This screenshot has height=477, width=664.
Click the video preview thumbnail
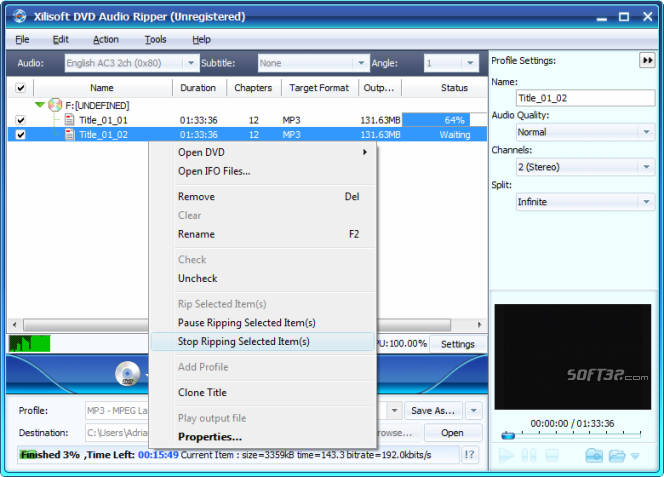[x=573, y=356]
